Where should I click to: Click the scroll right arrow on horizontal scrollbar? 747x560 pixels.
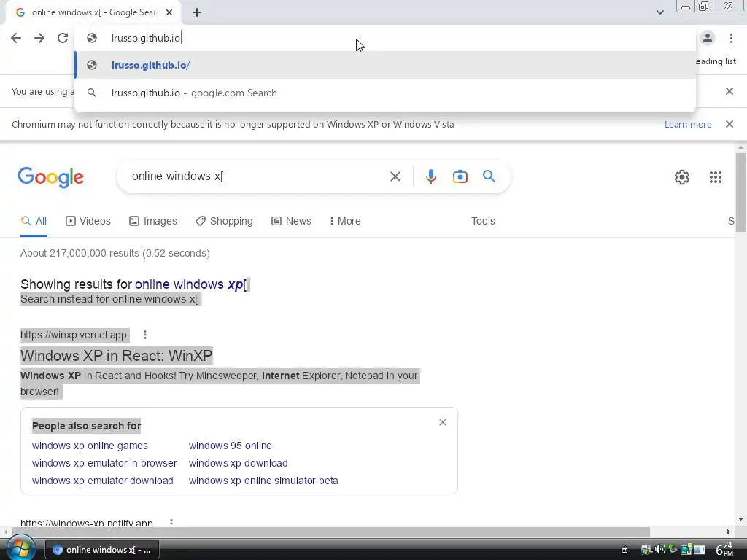tap(729, 532)
